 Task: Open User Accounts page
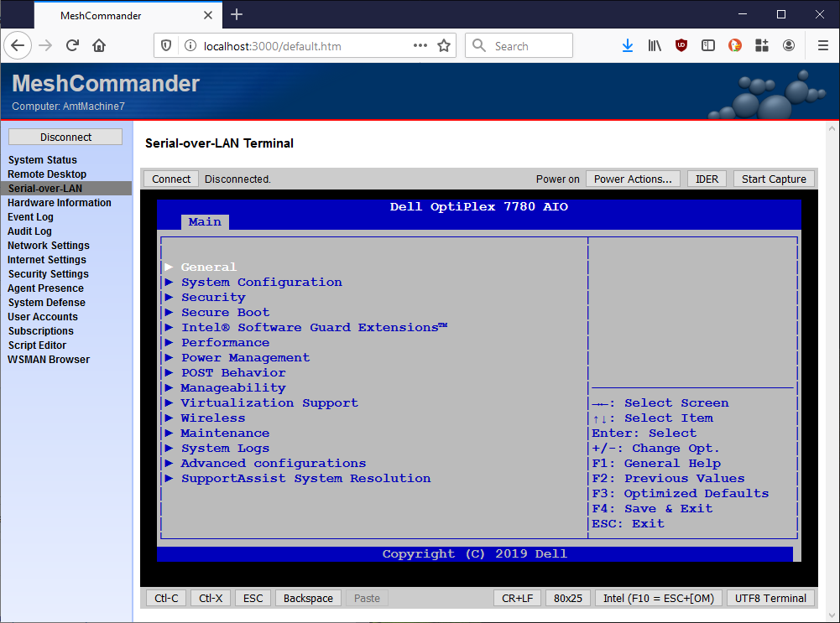pyautogui.click(x=42, y=317)
